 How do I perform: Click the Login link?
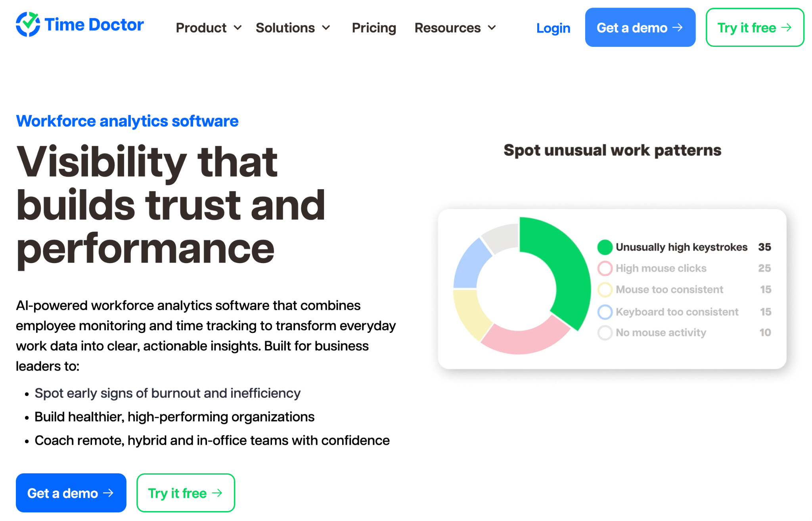coord(553,28)
